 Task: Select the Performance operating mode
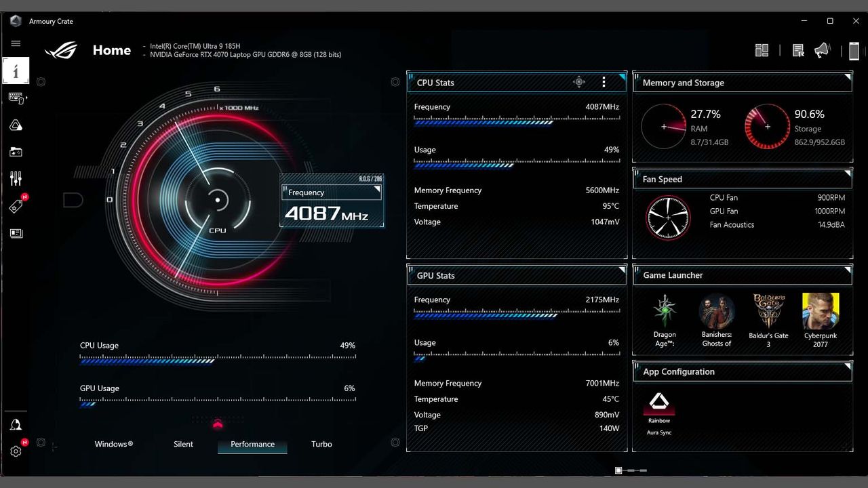click(252, 445)
